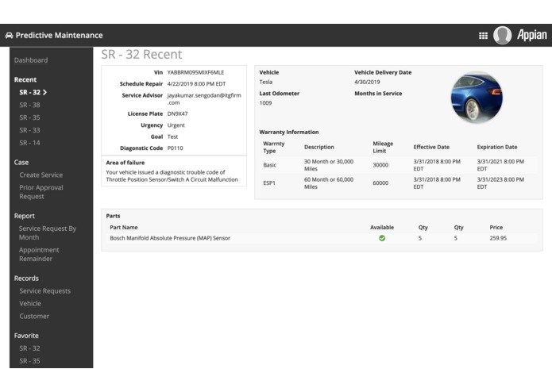The image size is (552, 392).
Task: Click mileage limit 60000
Action: coord(380,183)
